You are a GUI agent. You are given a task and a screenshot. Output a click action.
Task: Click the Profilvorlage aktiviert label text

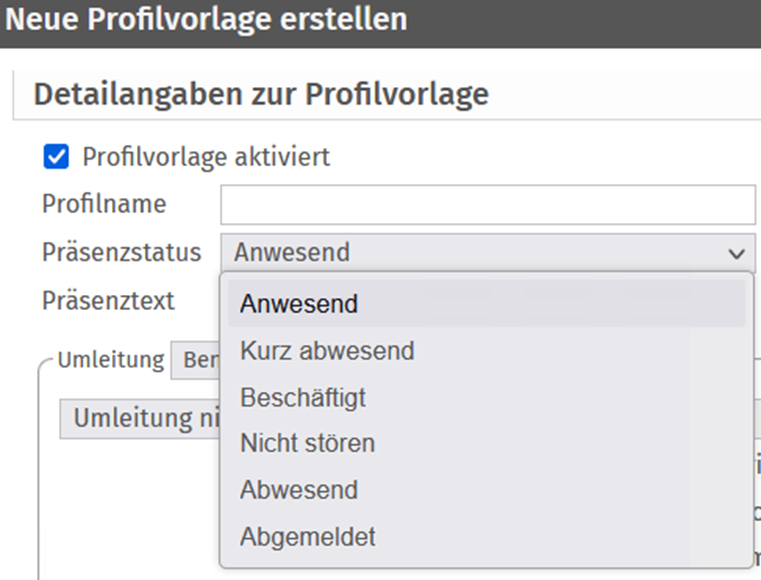coord(206,157)
